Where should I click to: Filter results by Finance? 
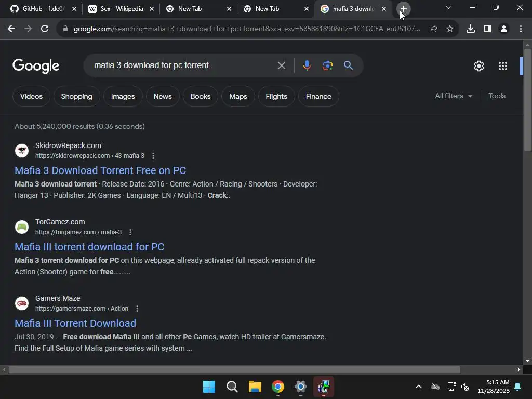[x=318, y=96]
